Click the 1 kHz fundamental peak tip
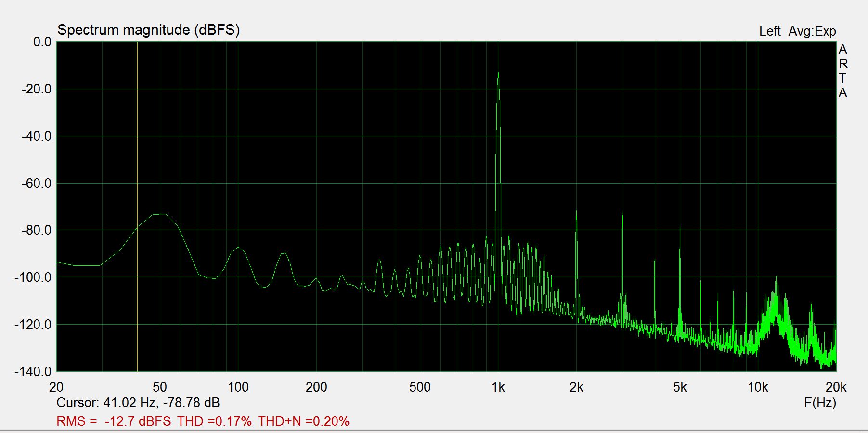868x433 pixels. [x=498, y=73]
